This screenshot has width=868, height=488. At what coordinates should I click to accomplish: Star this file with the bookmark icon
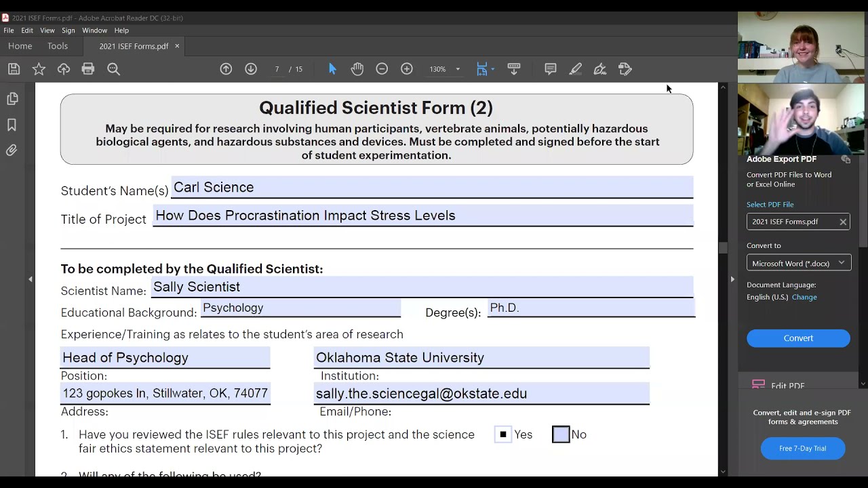tap(39, 68)
